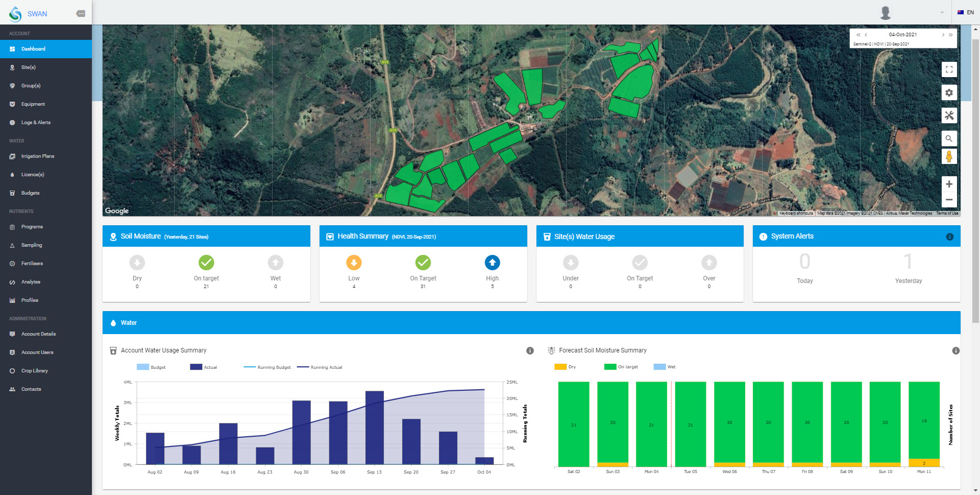Select the Street View pegman icon
This screenshot has height=495, width=980.
pyautogui.click(x=949, y=156)
